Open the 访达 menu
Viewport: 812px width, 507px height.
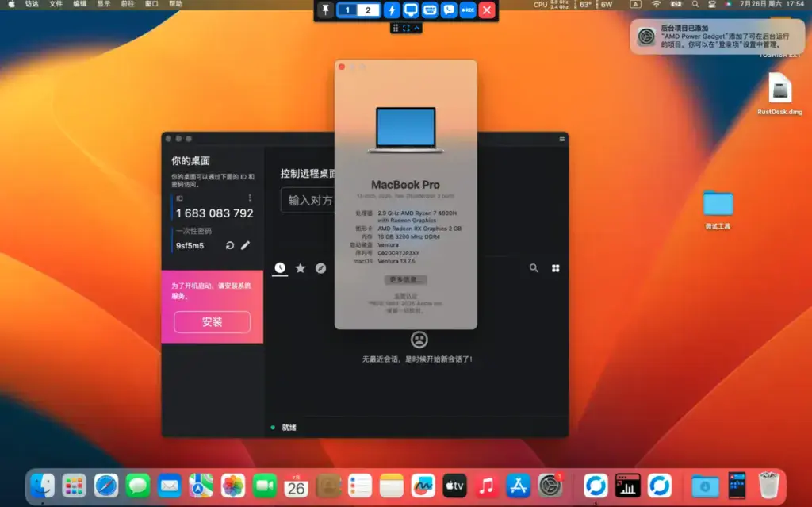pos(32,4)
